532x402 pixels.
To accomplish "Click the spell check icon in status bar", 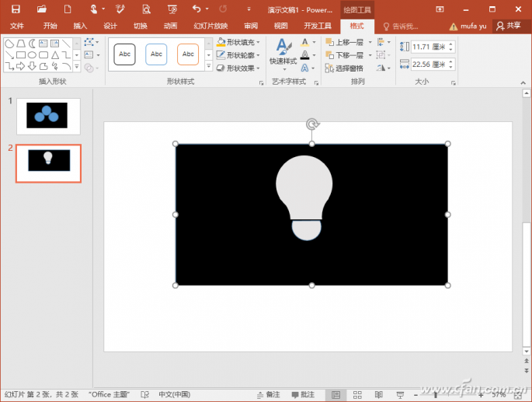I will [x=145, y=394].
